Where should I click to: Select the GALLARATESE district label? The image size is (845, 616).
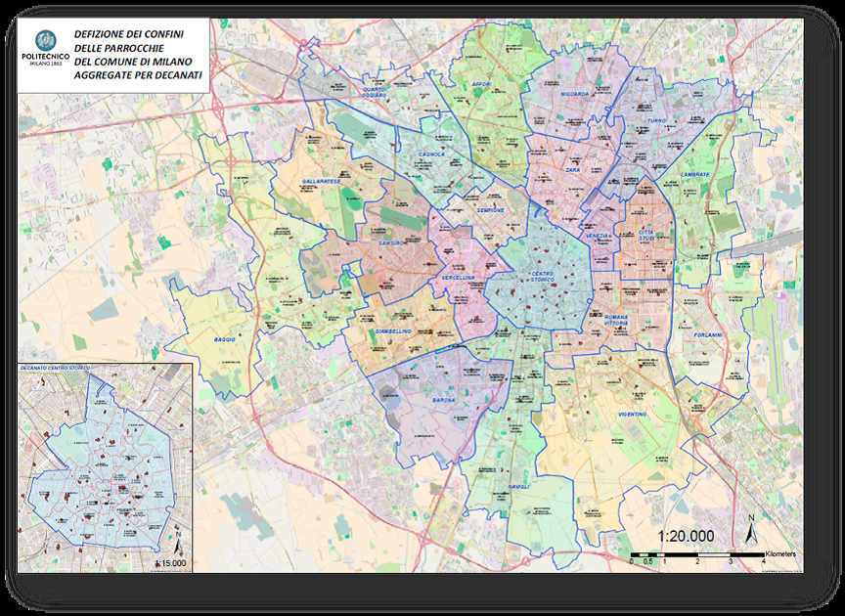(321, 182)
